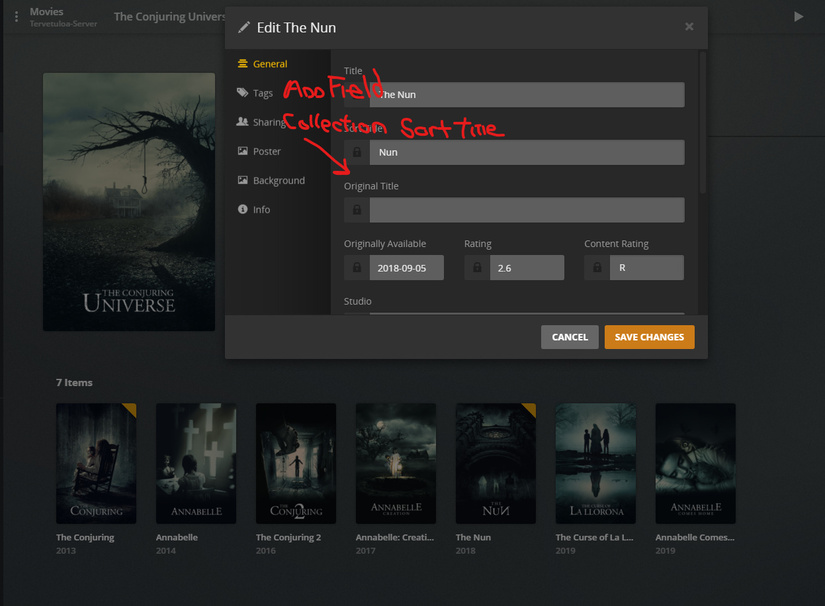Image resolution: width=825 pixels, height=606 pixels.
Task: Open The Curse of La Llorona poster
Action: [596, 463]
